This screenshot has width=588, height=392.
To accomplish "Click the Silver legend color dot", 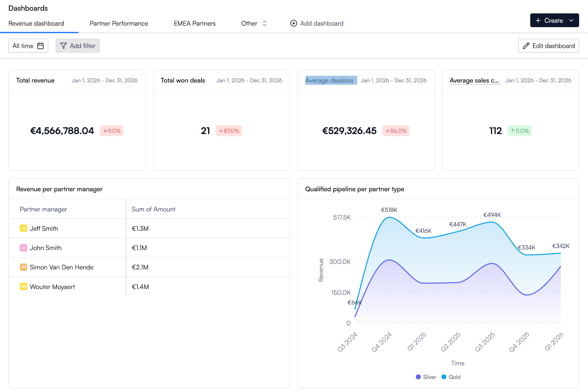I will (418, 377).
